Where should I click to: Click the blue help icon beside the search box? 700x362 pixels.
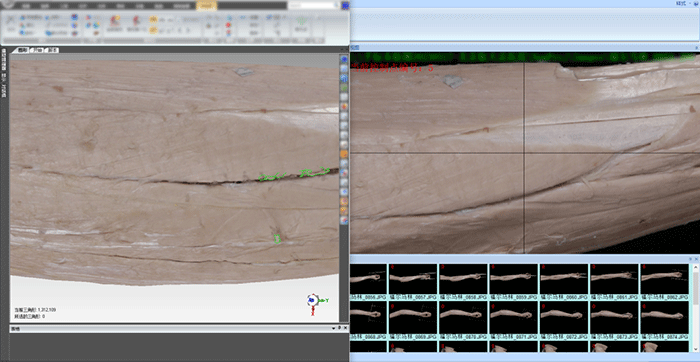pos(345,5)
